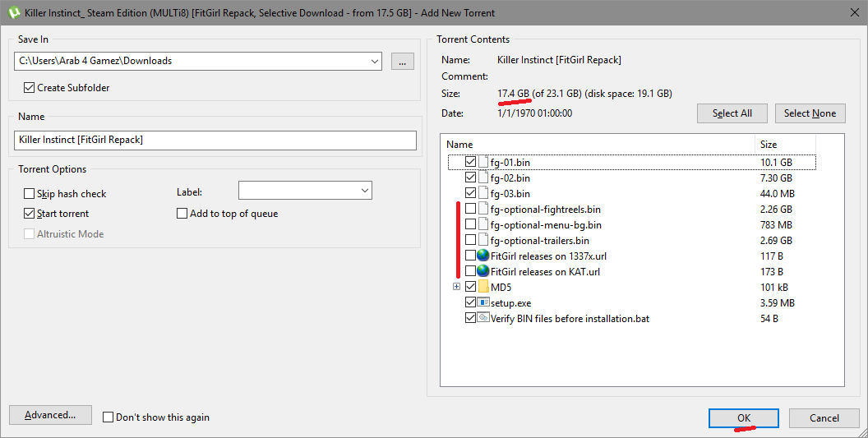The height and width of the screenshot is (438, 868).
Task: Open the Save In path dropdown
Action: [x=375, y=61]
